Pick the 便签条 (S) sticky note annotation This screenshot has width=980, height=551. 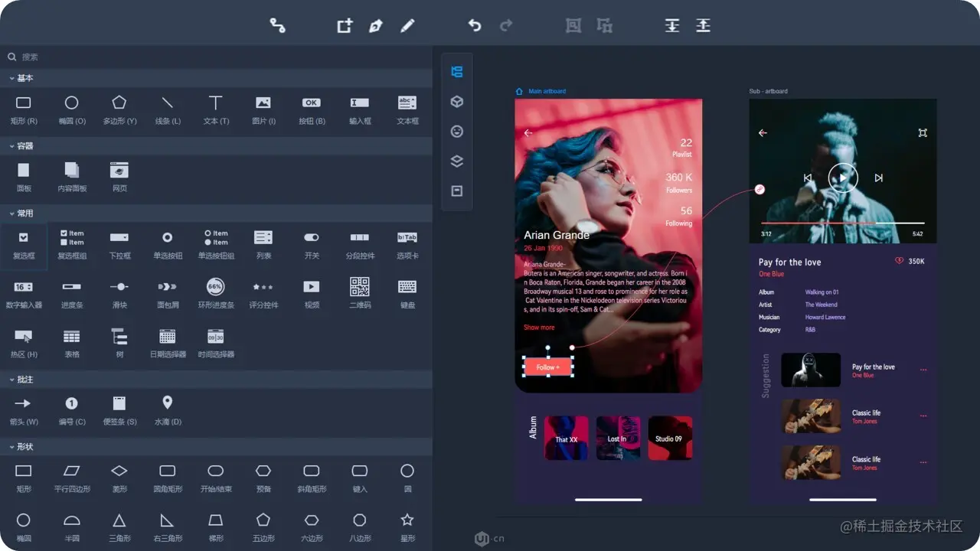[x=119, y=410]
